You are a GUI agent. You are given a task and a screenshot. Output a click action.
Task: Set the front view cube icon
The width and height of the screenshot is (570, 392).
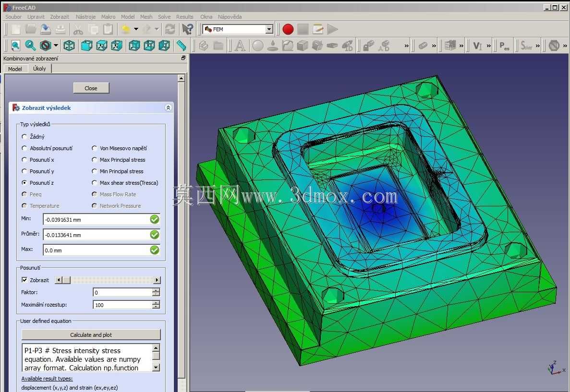(86, 46)
